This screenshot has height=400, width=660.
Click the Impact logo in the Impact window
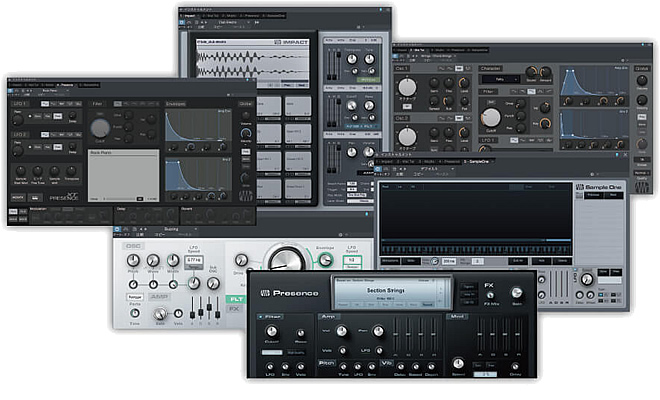coord(291,42)
